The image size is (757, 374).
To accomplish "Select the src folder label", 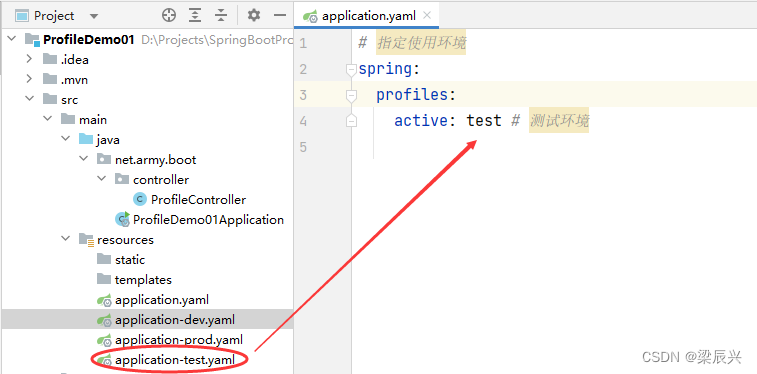I will coord(70,100).
